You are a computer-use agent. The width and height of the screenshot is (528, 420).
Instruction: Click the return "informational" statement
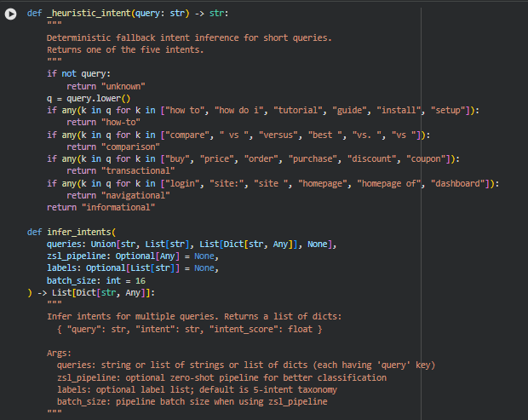[x=100, y=207]
